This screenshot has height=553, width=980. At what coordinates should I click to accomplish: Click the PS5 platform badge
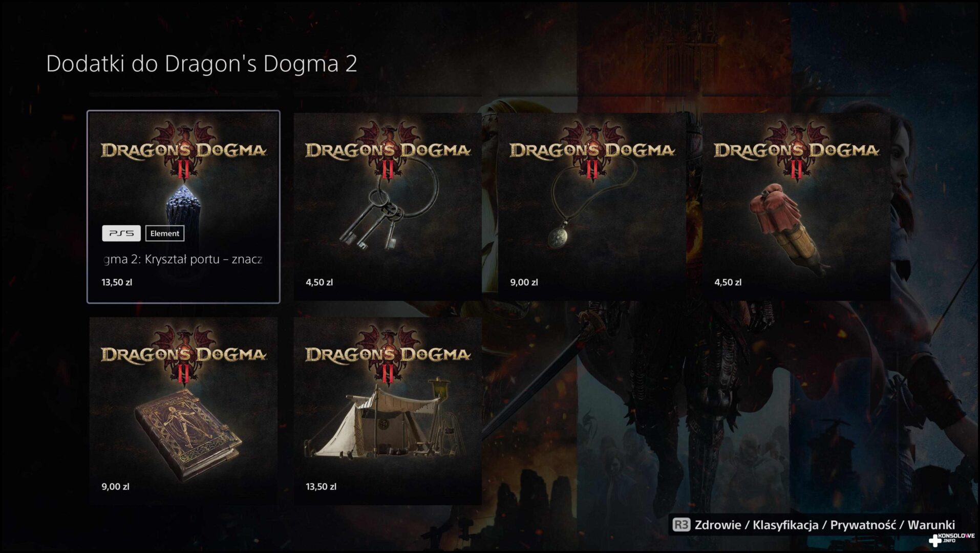pos(121,233)
